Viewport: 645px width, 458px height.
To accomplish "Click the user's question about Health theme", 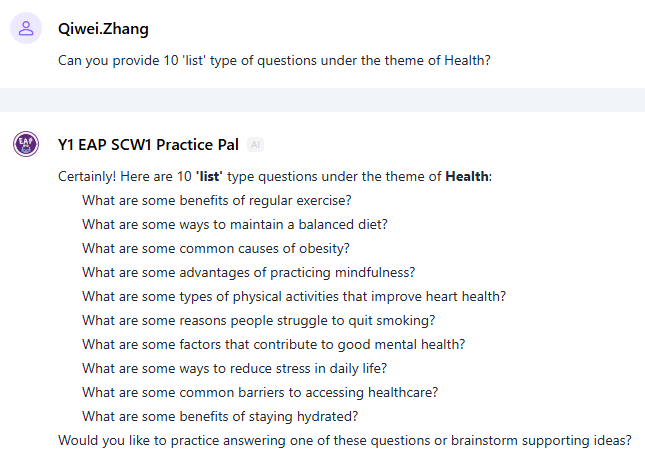I will point(274,60).
